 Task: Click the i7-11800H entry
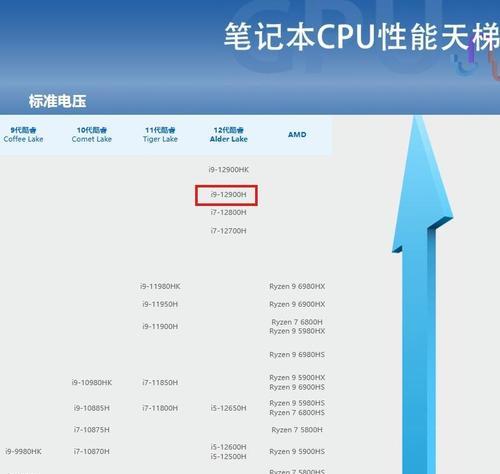160,408
